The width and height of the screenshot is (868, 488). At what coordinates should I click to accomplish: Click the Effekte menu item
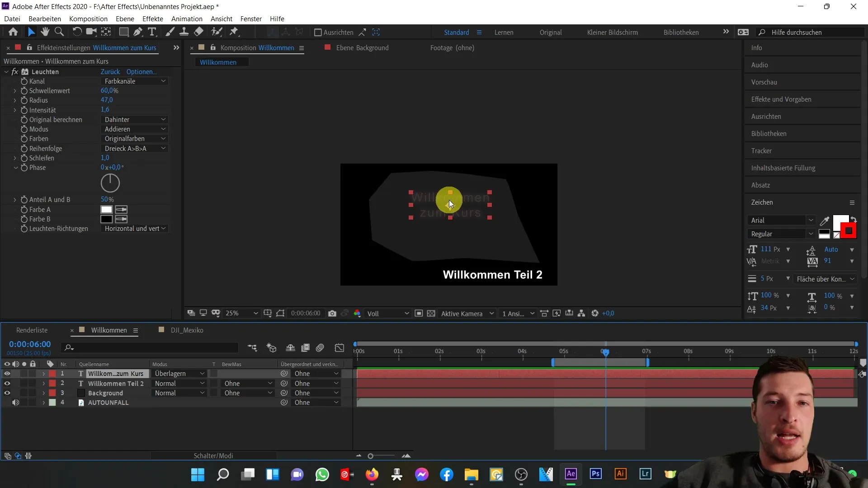tap(153, 19)
